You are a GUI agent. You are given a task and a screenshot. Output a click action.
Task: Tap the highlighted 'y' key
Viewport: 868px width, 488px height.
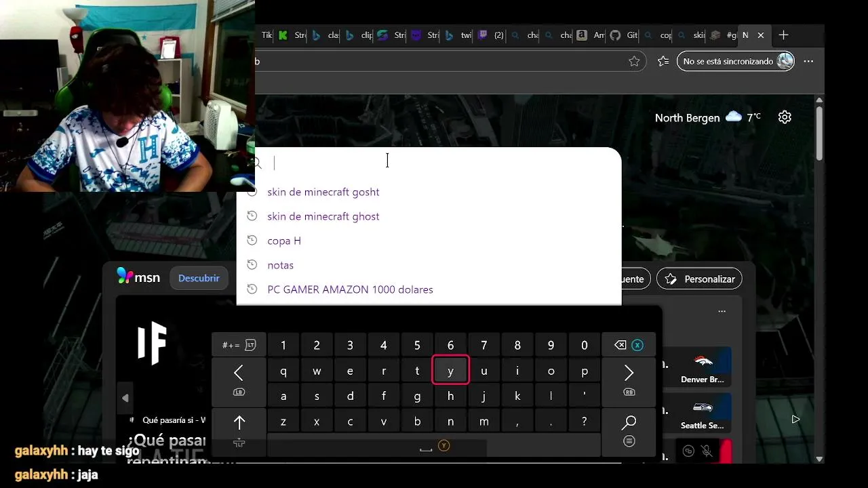[450, 371]
